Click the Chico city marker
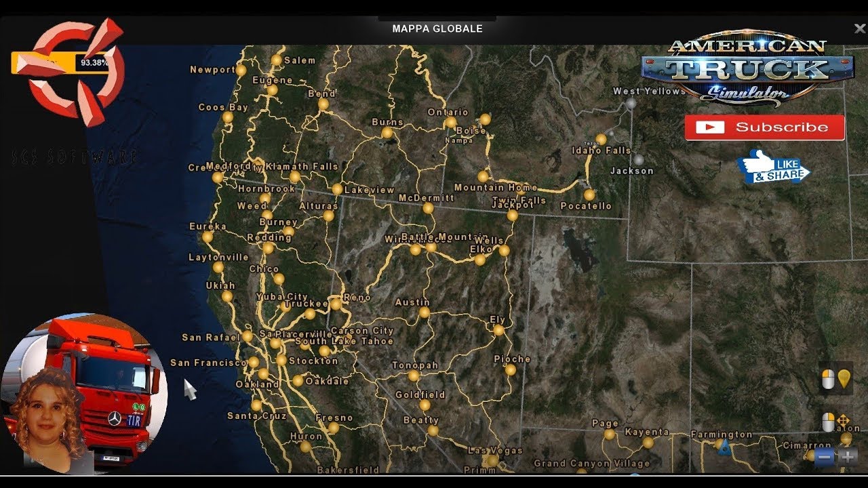The height and width of the screenshot is (488, 868). pos(279,279)
